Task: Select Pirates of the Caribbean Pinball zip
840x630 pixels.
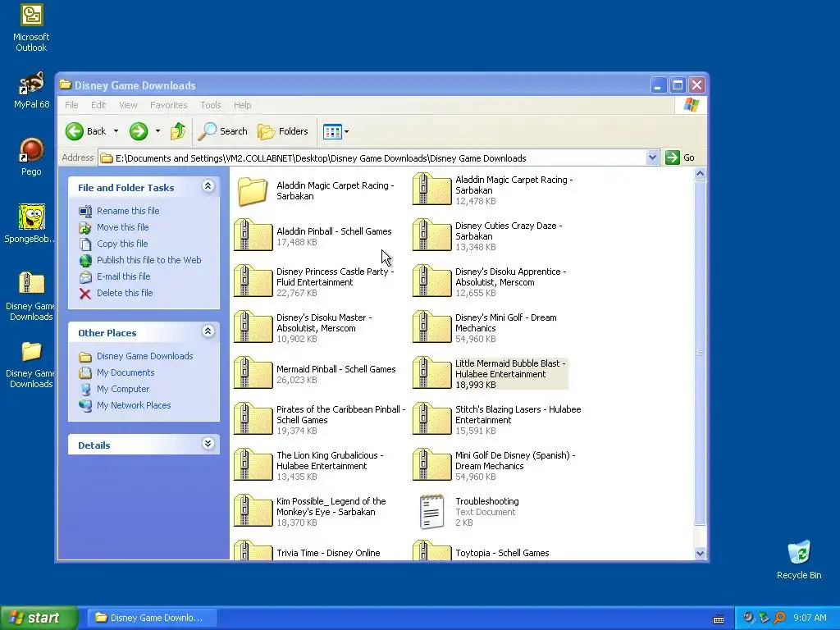Action: [x=253, y=418]
